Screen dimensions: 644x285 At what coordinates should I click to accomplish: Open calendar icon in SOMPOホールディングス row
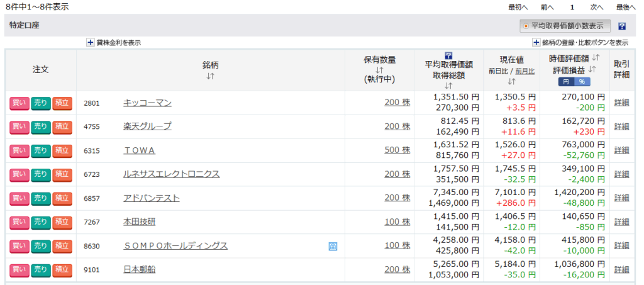tap(333, 247)
